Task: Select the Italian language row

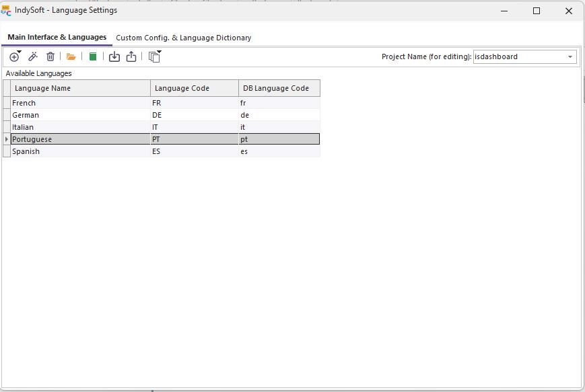Action: click(x=80, y=127)
